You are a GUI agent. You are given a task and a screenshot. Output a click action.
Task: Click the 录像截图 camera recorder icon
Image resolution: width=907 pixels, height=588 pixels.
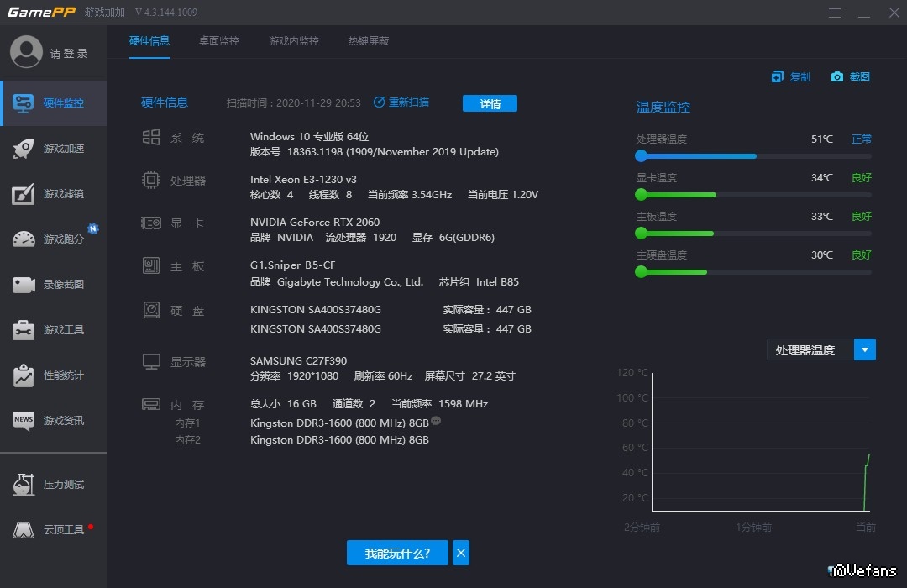point(24,285)
